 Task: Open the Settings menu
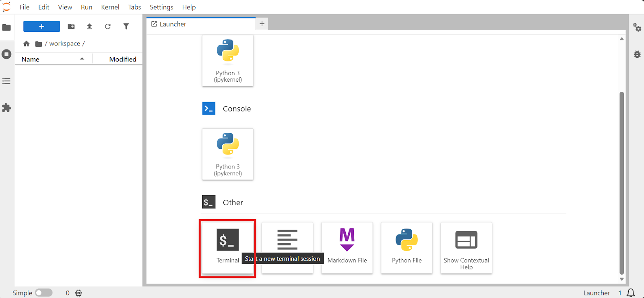tap(161, 7)
